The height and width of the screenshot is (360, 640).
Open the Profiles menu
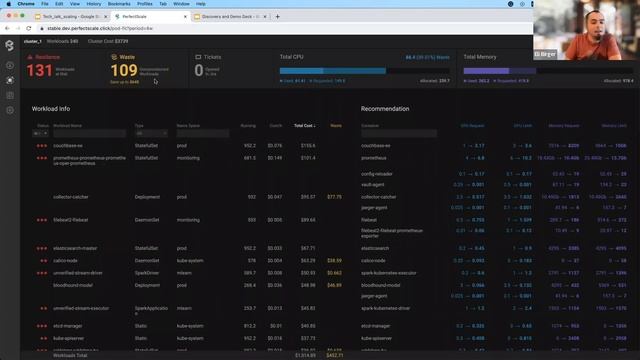point(144,4)
